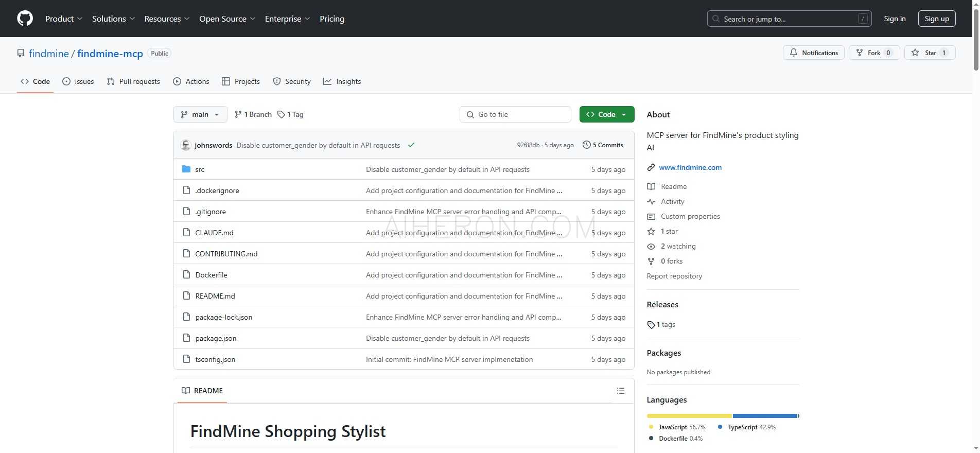This screenshot has height=453, width=980.
Task: Switch to the Pull requests tab
Action: point(133,81)
